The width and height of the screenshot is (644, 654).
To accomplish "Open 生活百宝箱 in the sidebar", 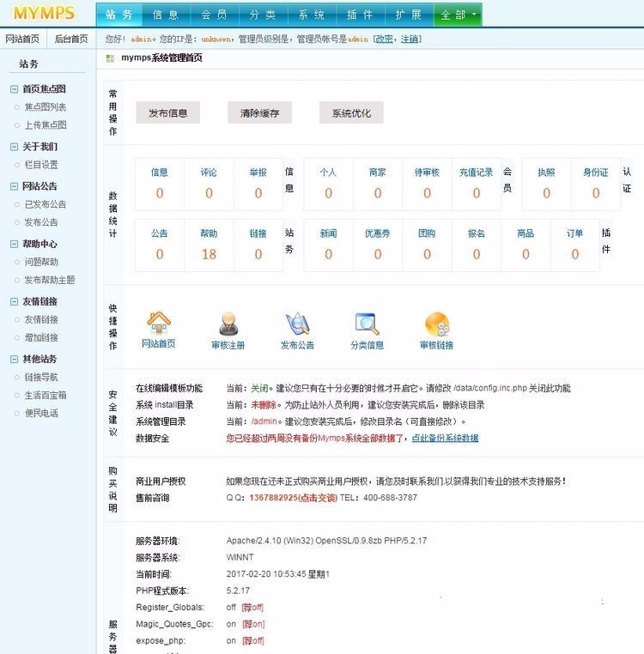I will pos(45,395).
